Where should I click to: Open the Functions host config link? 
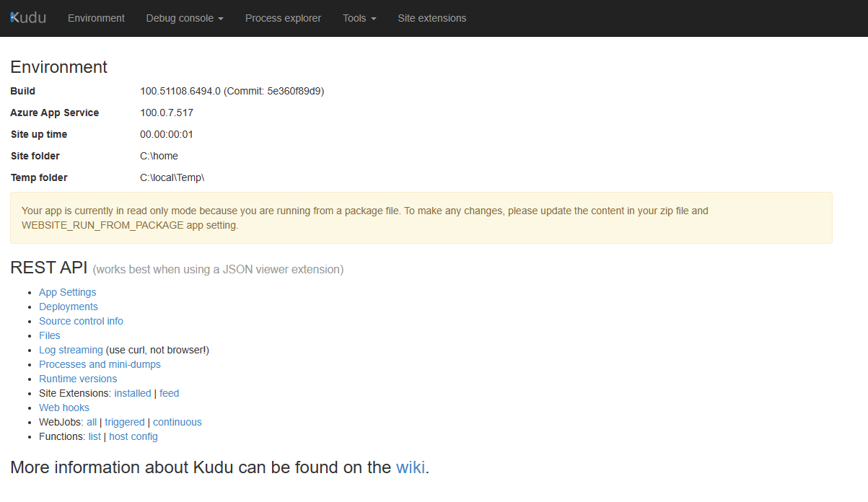coord(133,436)
